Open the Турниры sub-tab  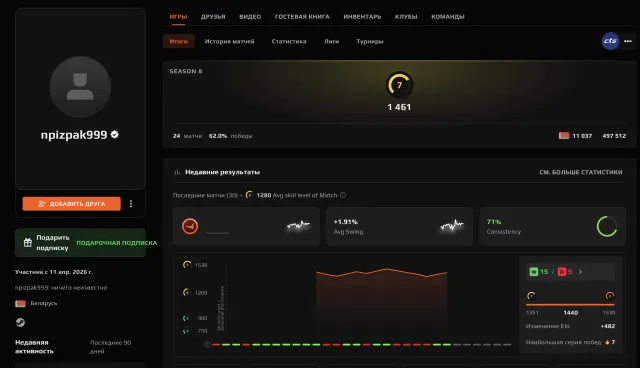(x=370, y=41)
